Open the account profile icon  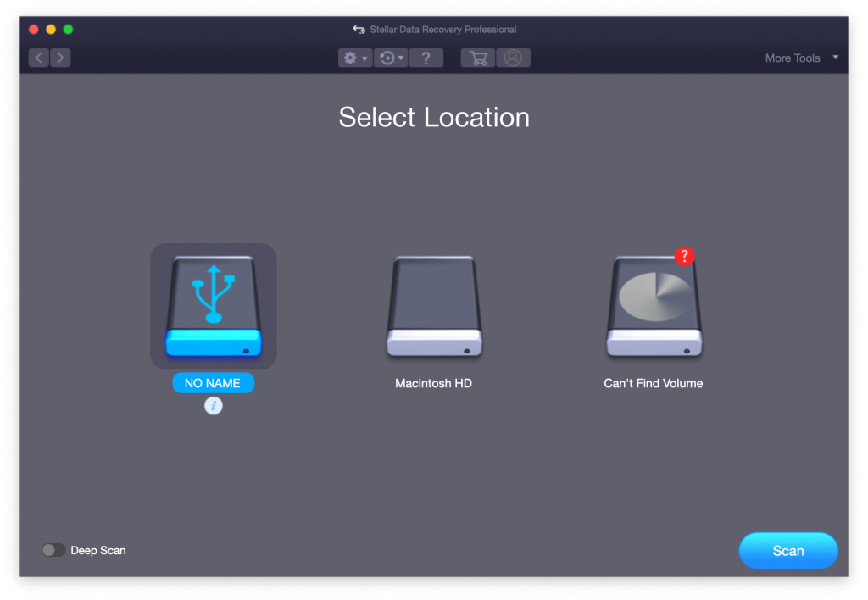(513, 58)
